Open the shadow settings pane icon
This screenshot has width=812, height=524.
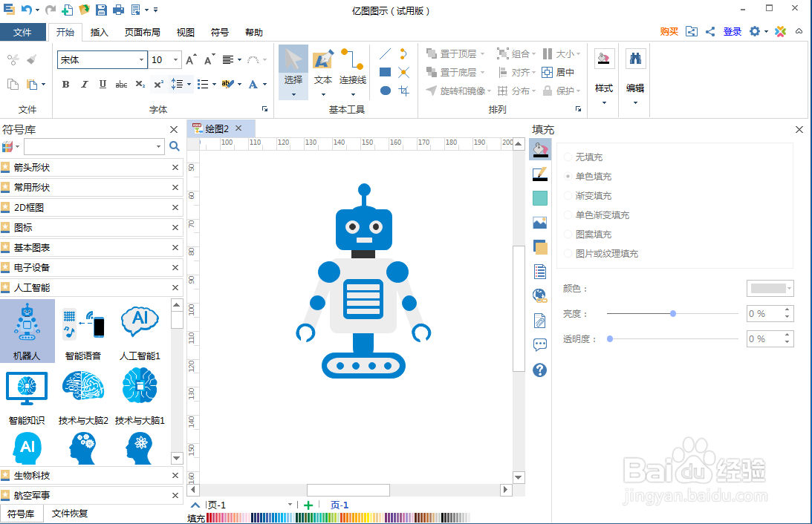pyautogui.click(x=539, y=247)
